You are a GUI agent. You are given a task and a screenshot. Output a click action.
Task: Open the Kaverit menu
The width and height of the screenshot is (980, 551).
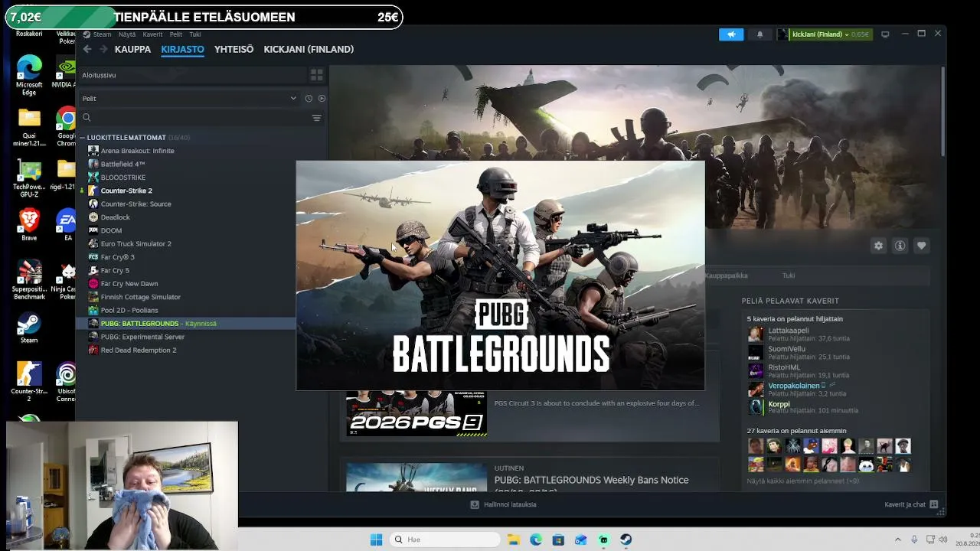pos(152,34)
